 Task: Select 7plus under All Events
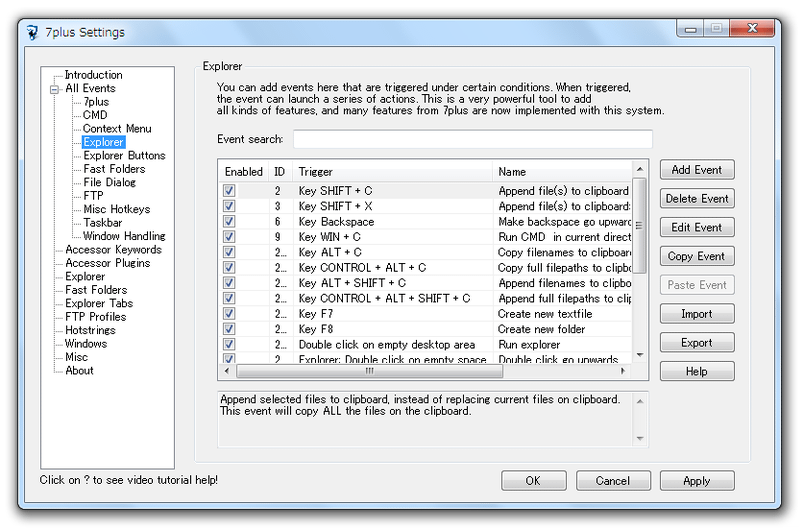(x=96, y=101)
